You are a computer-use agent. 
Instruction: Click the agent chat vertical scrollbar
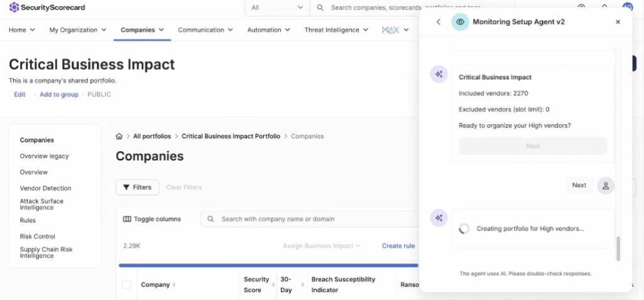pos(618,249)
